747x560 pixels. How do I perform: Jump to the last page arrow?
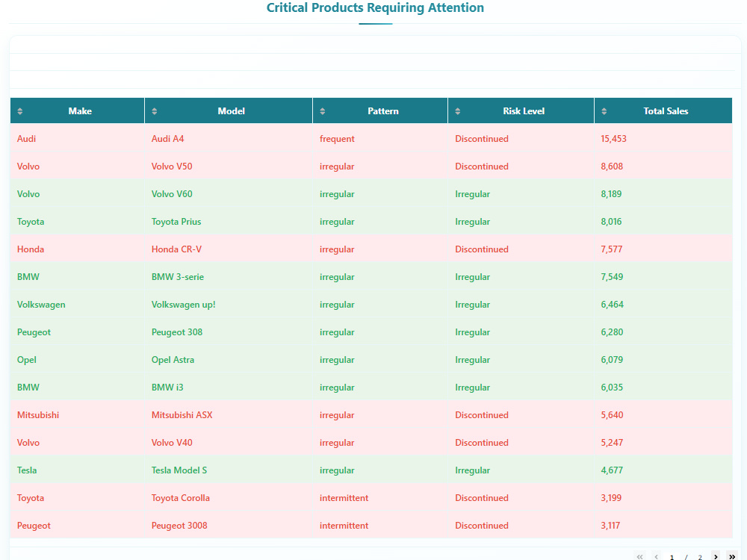tap(732, 556)
